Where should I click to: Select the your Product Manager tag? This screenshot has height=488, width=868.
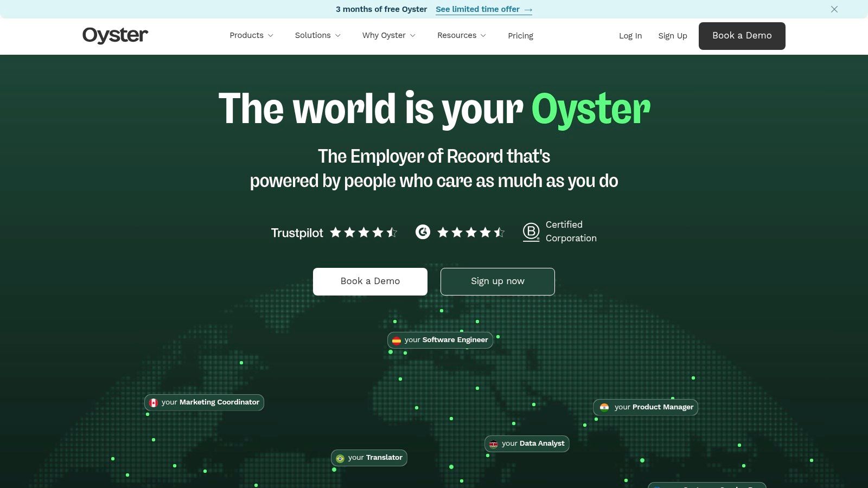tap(646, 407)
